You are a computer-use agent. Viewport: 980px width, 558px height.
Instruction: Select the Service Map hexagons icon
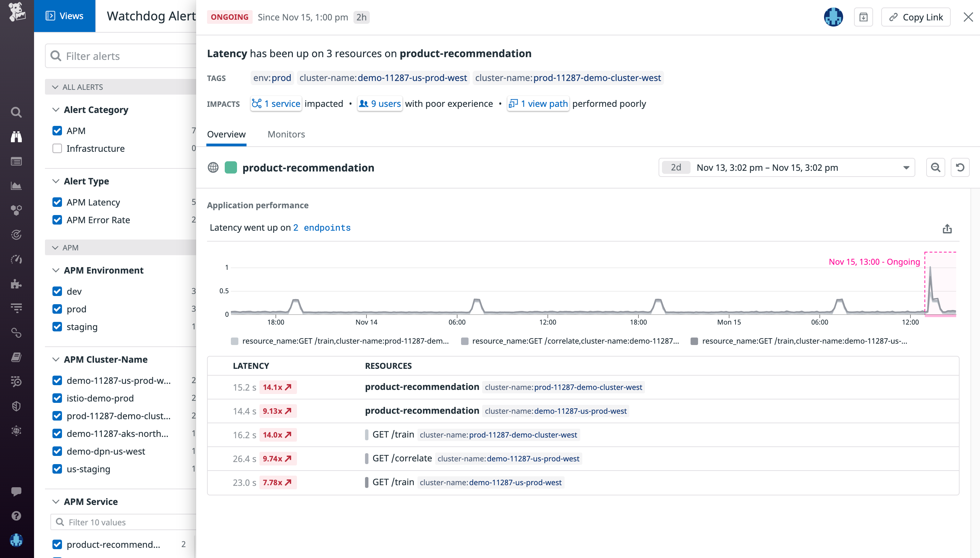(16, 210)
